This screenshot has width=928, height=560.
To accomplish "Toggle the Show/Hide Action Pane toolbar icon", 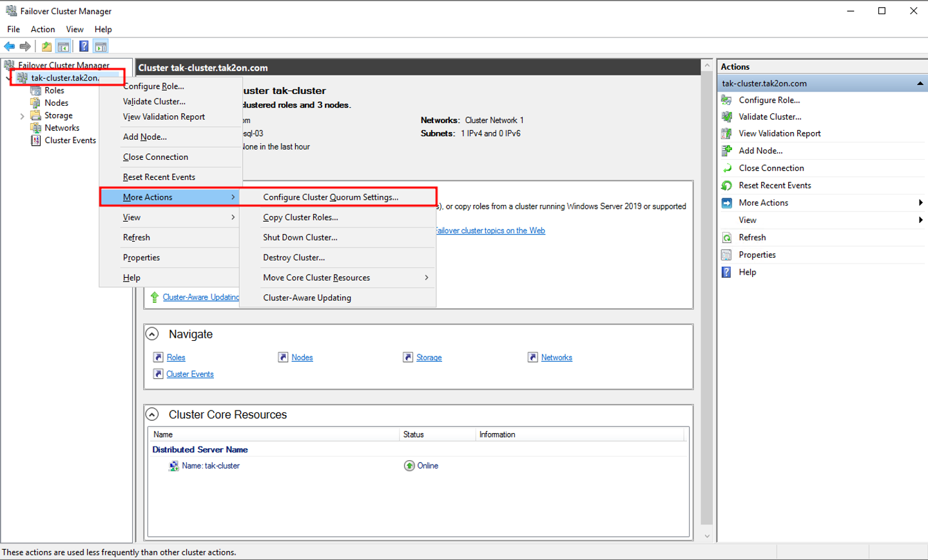I will click(101, 46).
